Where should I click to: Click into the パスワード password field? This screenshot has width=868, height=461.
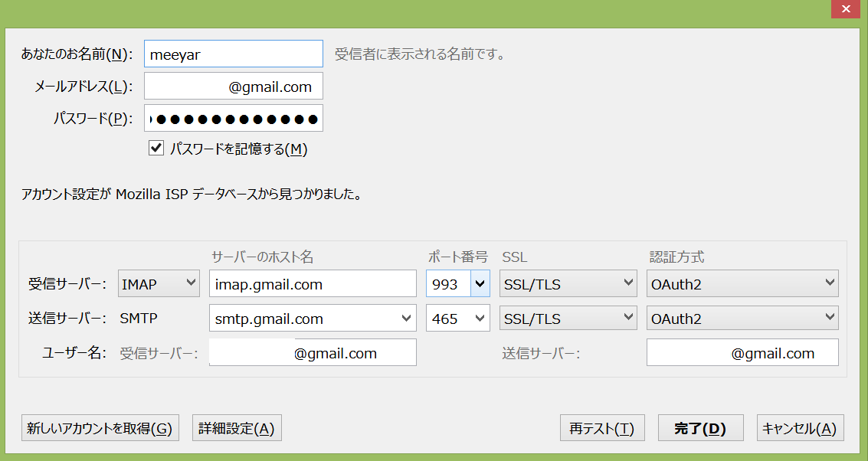(x=233, y=119)
